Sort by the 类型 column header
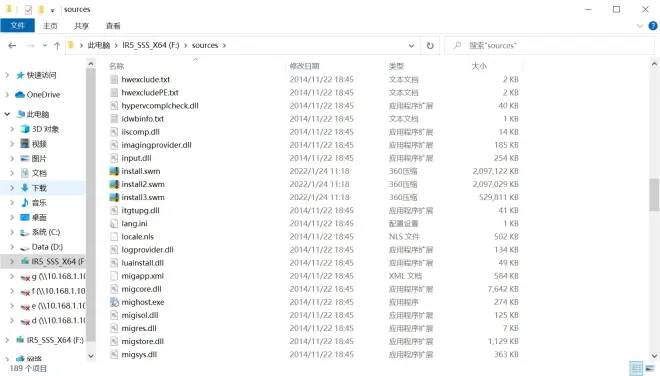Screen dimensions: 660x376 coord(396,66)
